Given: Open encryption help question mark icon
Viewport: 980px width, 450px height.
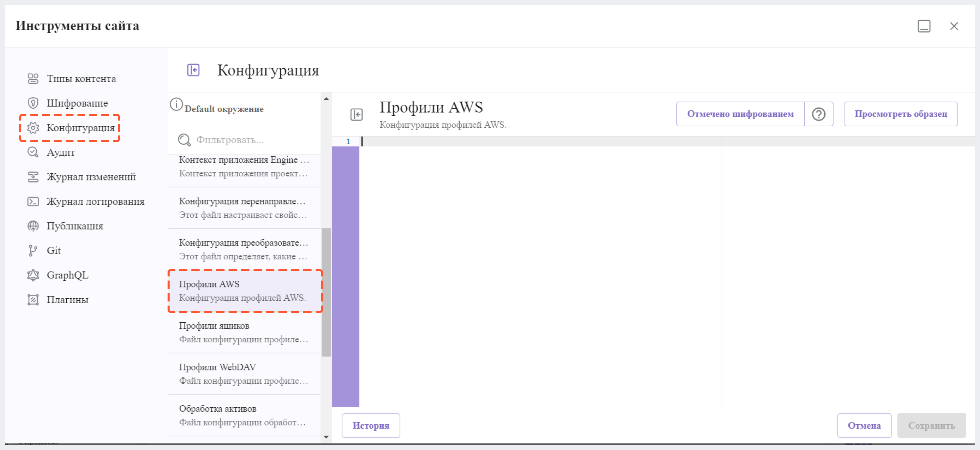Looking at the screenshot, I should pyautogui.click(x=819, y=114).
